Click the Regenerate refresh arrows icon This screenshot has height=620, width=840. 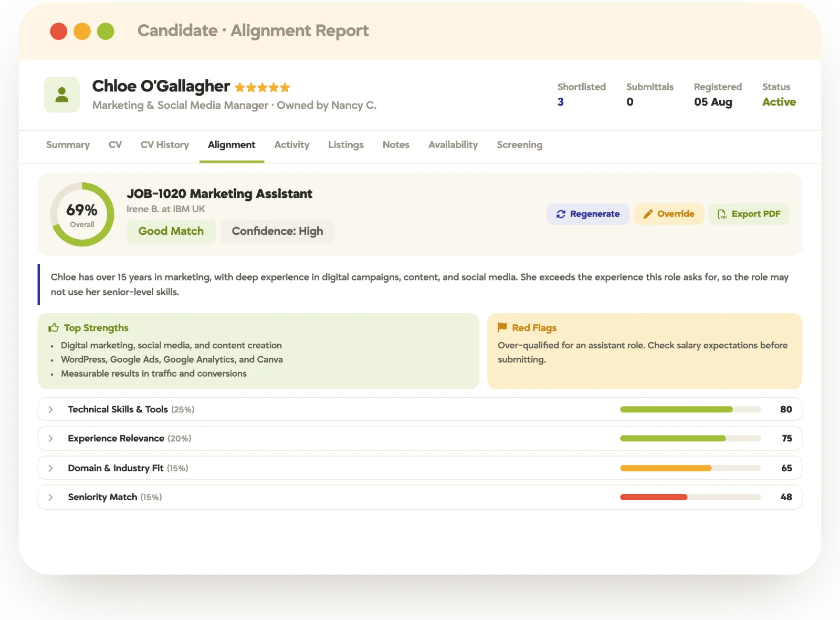coord(561,214)
